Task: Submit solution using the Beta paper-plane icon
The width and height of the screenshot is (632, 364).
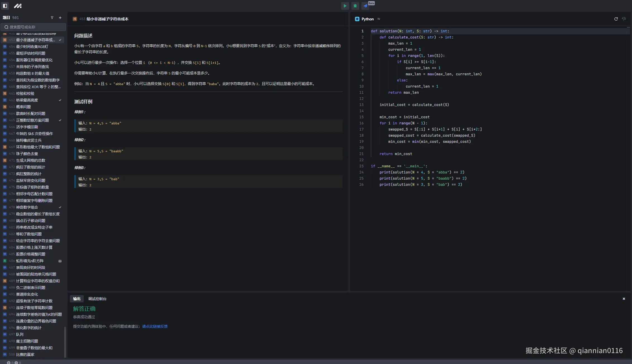Action: point(365,6)
